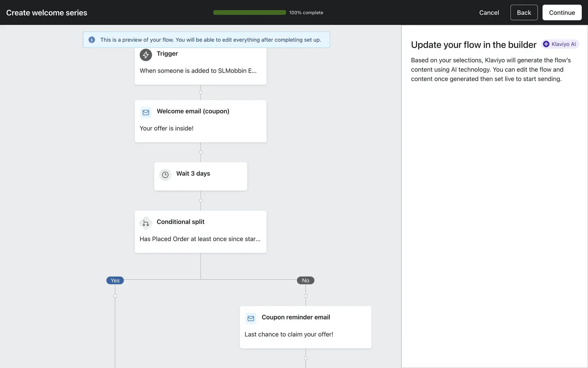Click the Klaviyo AI sparkle icon
Screen dimensions: 588x368
546,44
